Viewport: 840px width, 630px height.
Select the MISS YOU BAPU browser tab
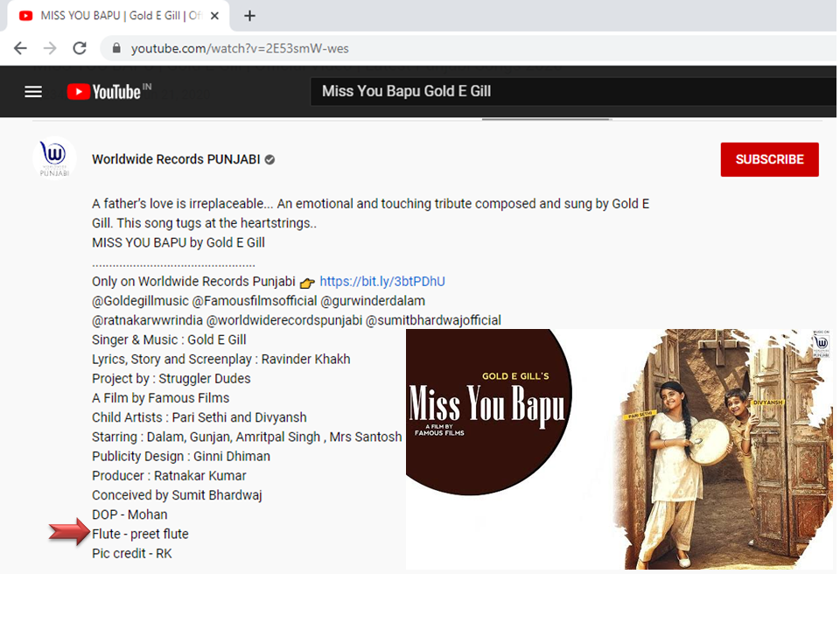114,16
